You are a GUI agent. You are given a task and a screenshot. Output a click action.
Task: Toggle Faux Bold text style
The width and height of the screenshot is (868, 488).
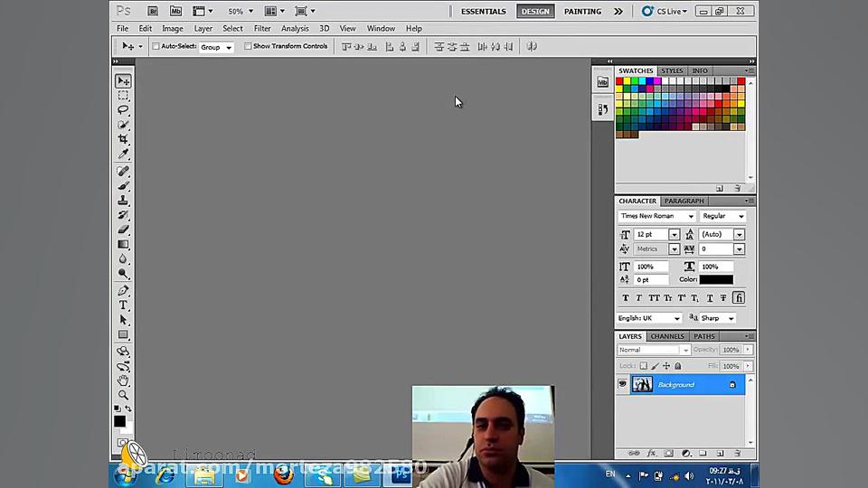pos(626,298)
